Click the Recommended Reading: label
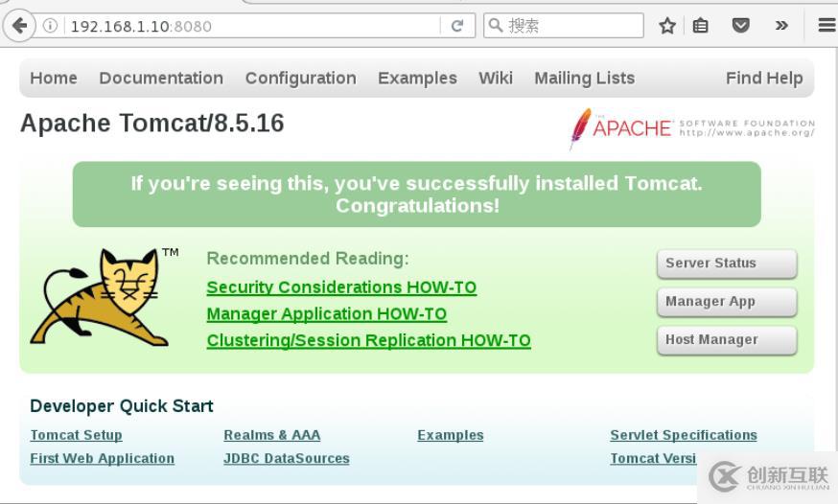838x504 pixels. pyautogui.click(x=308, y=259)
